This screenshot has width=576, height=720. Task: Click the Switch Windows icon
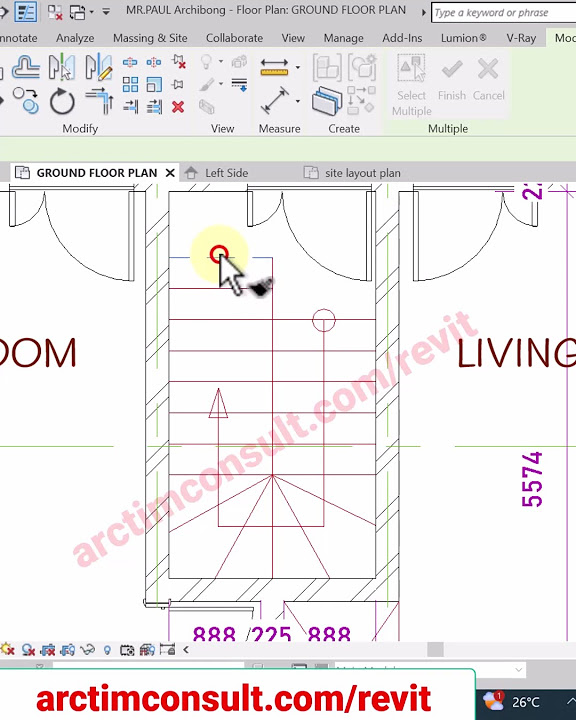click(x=77, y=12)
